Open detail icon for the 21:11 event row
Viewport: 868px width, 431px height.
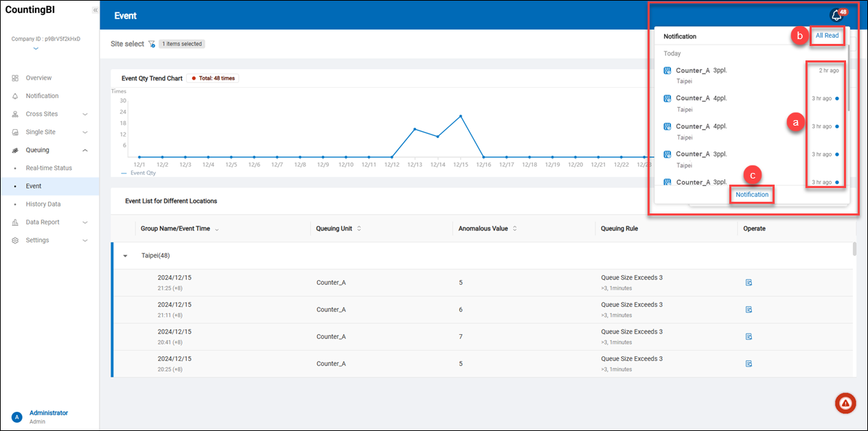coord(749,310)
